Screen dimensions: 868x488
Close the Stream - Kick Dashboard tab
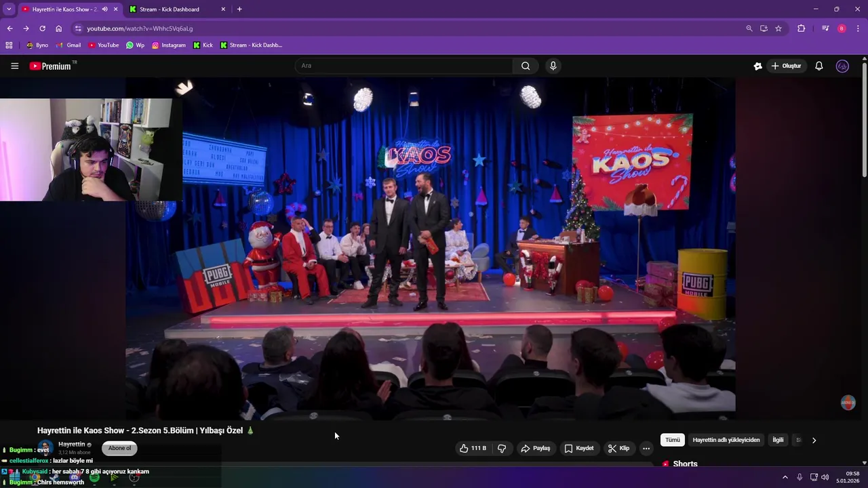click(x=223, y=9)
